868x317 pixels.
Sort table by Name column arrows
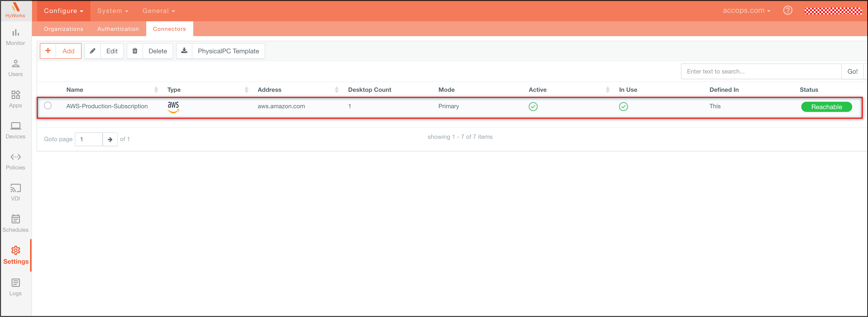(x=156, y=90)
